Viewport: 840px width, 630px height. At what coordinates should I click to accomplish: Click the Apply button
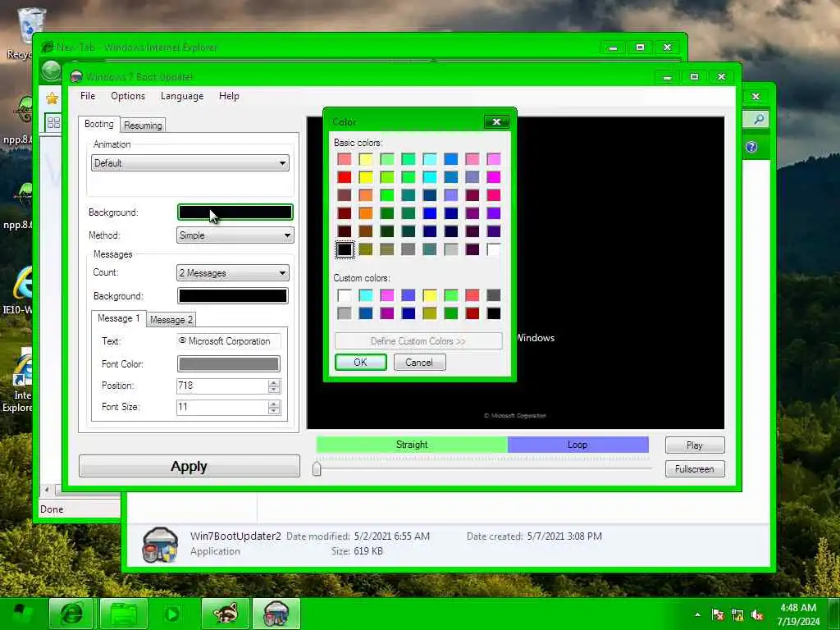[x=189, y=466]
